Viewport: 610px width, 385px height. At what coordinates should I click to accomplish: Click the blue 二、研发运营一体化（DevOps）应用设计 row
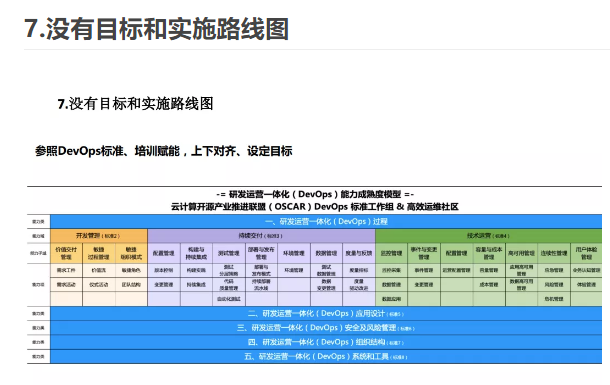326,313
